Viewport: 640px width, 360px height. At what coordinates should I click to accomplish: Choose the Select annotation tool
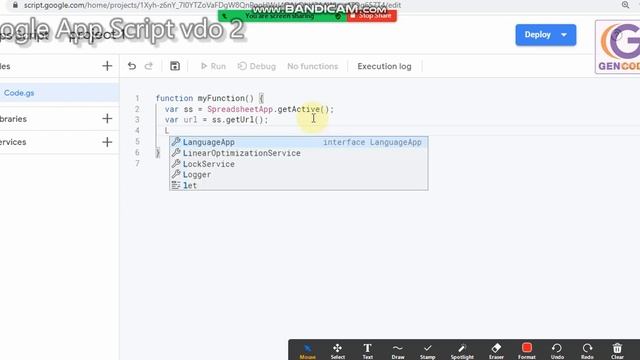338,351
